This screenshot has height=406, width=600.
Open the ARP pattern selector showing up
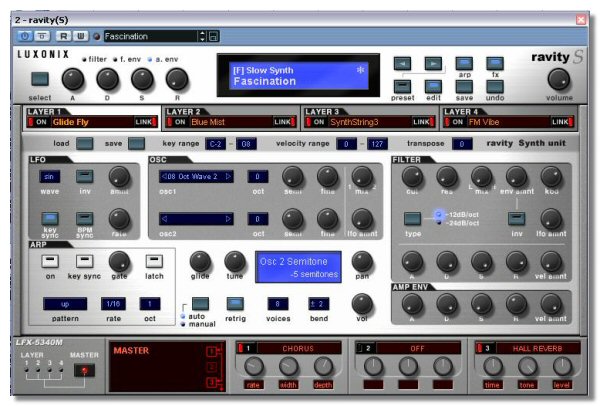click(65, 304)
